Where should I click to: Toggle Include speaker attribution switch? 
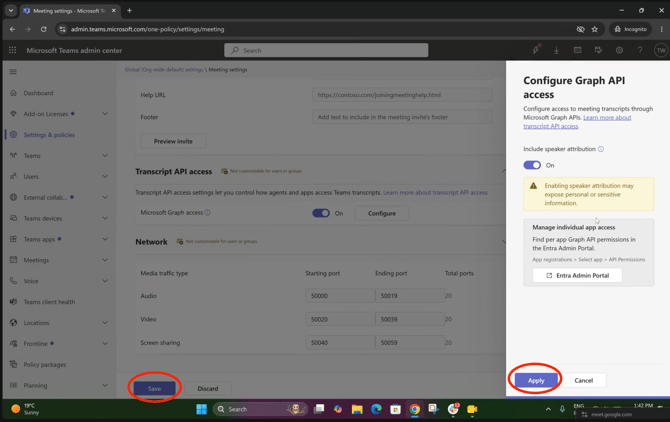[x=532, y=165]
